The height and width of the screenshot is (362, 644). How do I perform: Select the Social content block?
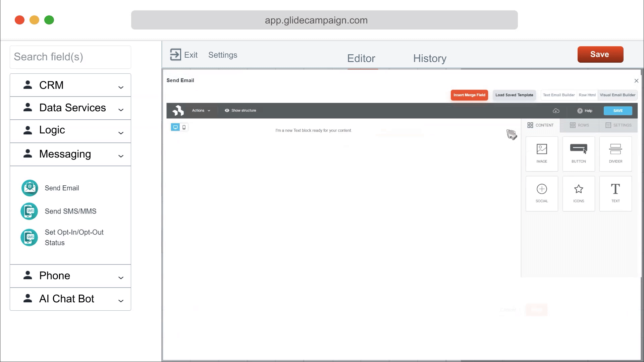542,193
